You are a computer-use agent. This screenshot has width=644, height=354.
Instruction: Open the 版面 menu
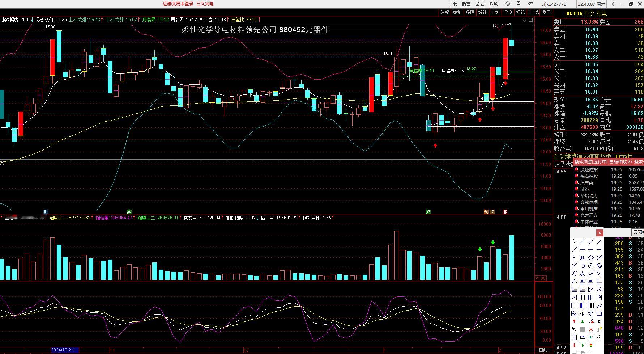tap(466, 4)
